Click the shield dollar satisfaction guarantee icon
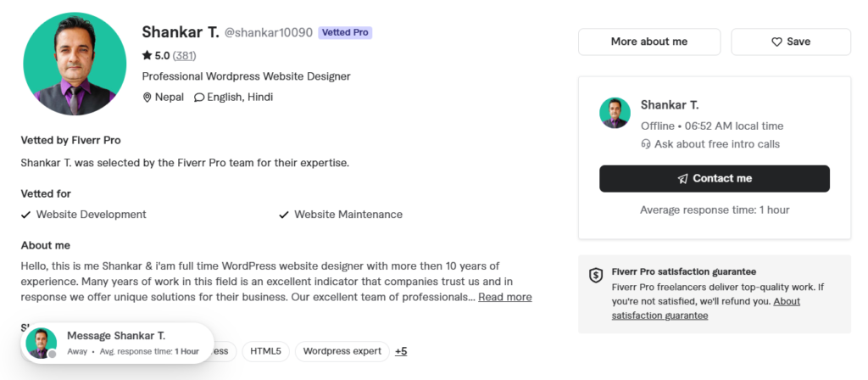 596,276
